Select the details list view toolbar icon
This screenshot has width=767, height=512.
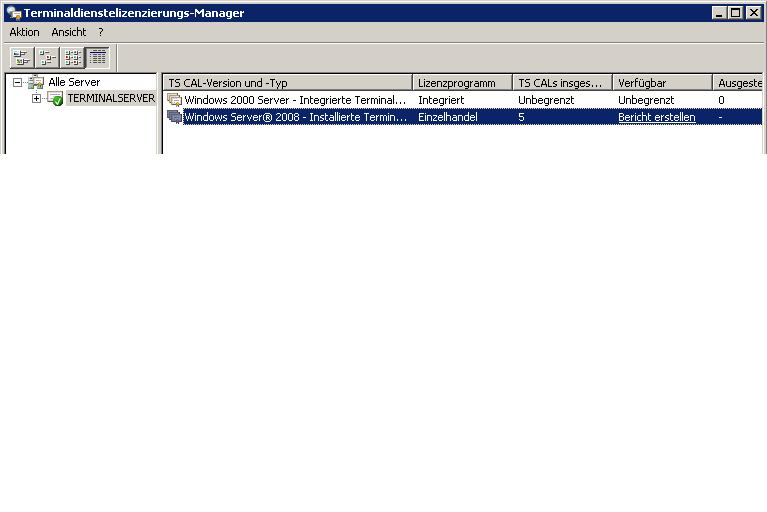click(98, 58)
